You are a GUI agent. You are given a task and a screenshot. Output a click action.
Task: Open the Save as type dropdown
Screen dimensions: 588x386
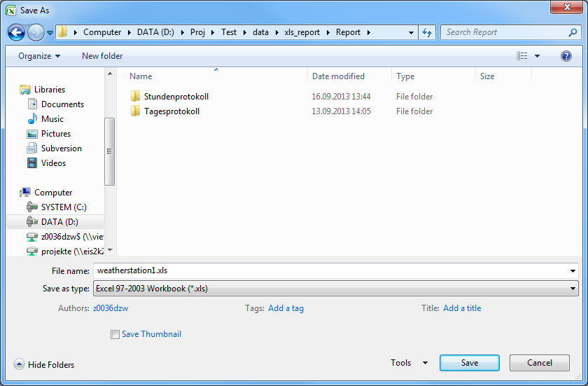tap(335, 289)
